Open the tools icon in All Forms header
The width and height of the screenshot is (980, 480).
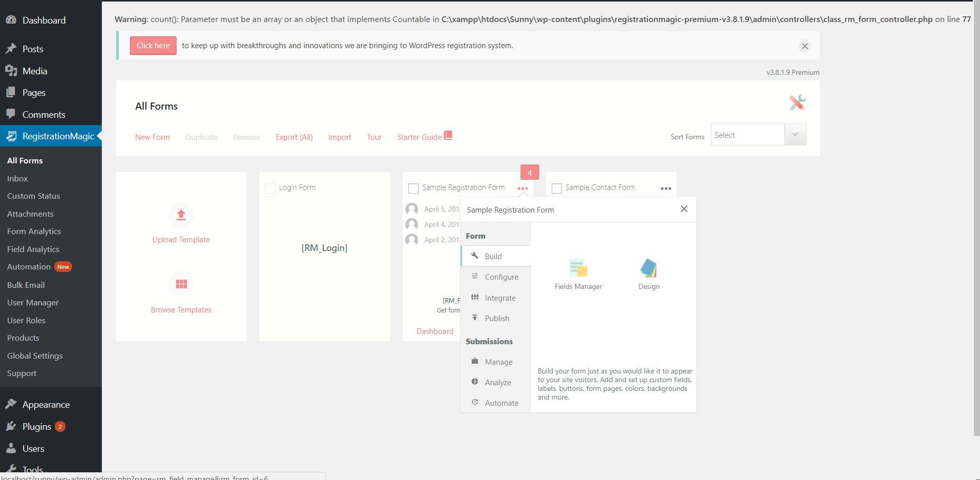point(797,102)
